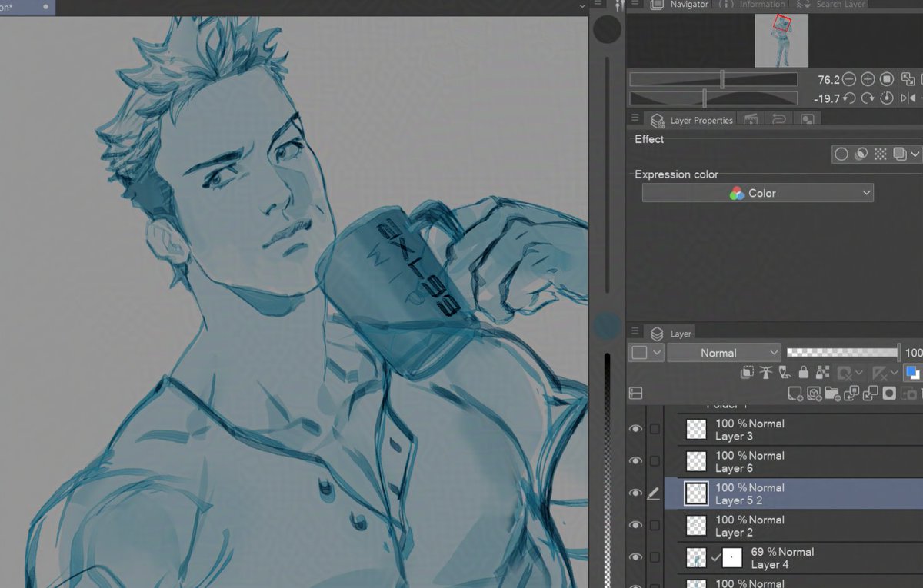Hide Layer 6 with eye icon
The height and width of the screenshot is (588, 923).
pos(635,461)
